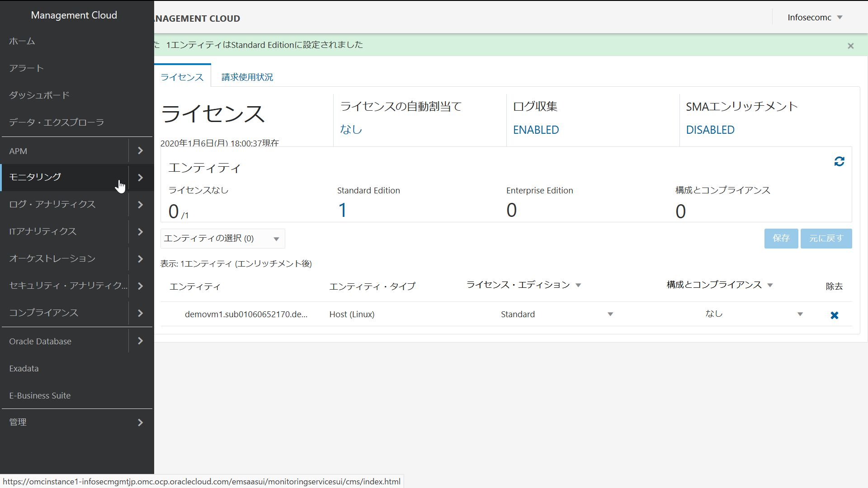Switch to the 請求使用状況 tab

click(x=247, y=77)
